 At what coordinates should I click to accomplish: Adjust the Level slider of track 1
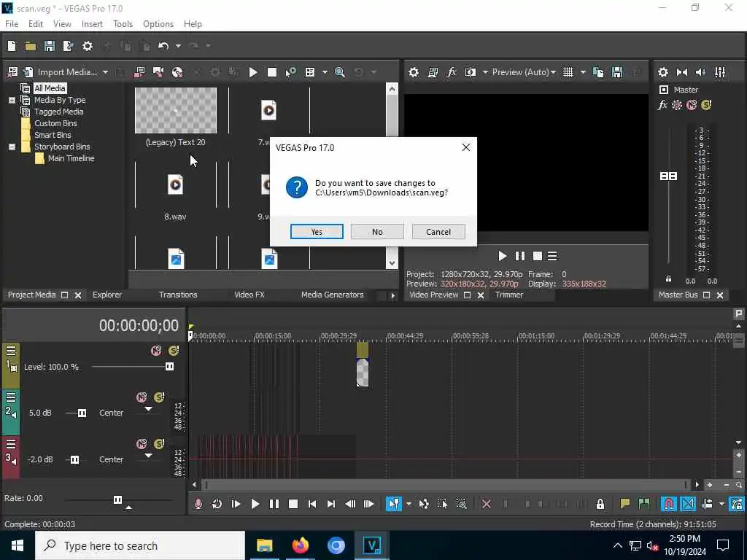pos(169,366)
